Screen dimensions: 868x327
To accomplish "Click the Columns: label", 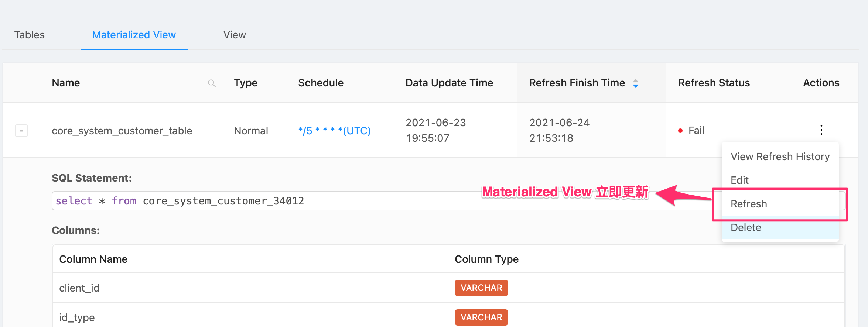I will click(76, 230).
